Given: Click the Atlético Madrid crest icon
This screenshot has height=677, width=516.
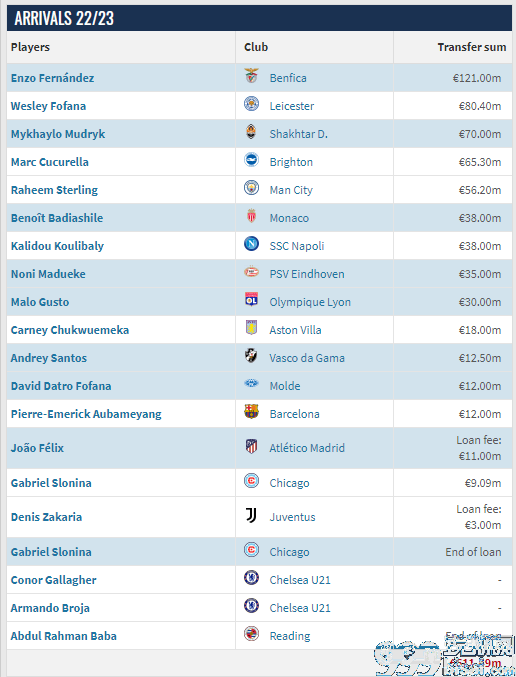Looking at the screenshot, I should (251, 446).
